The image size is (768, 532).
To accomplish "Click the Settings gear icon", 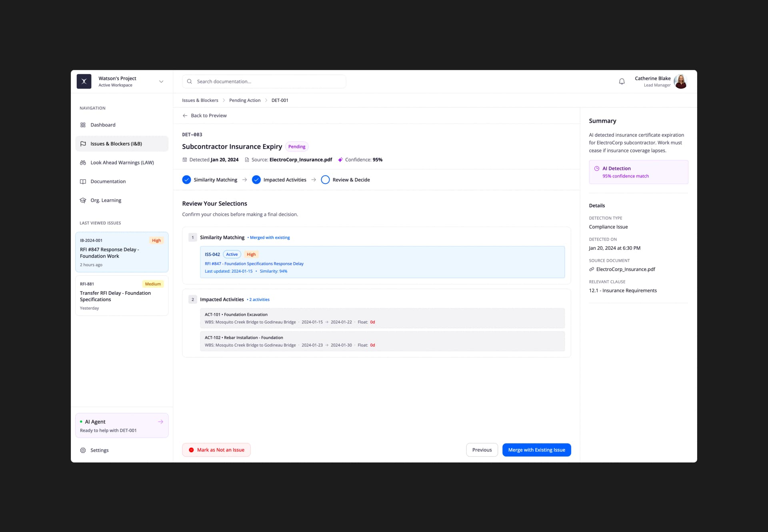I will pos(83,450).
